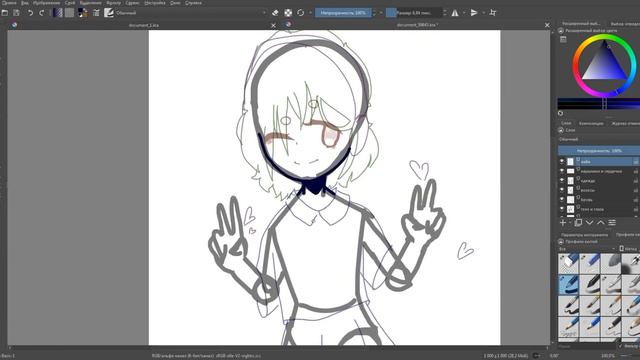The image size is (640, 360).
Task: Open the 'Фильтр' menu
Action: click(113, 3)
